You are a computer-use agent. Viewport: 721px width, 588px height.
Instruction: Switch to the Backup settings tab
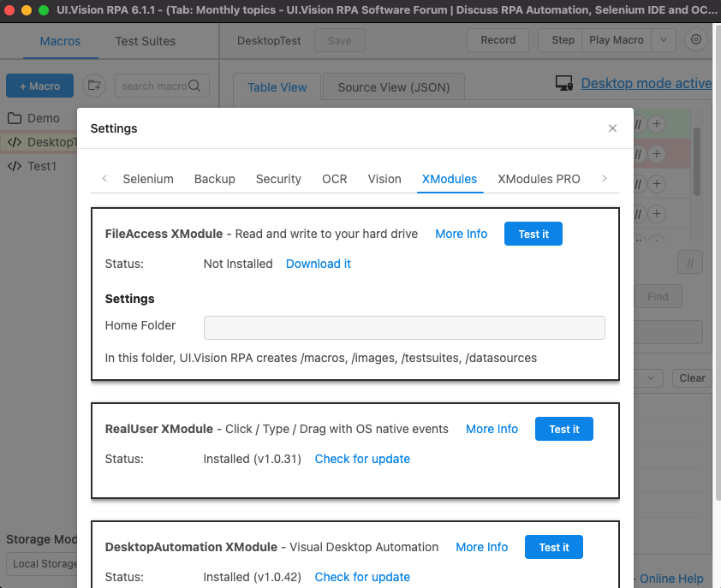point(215,179)
